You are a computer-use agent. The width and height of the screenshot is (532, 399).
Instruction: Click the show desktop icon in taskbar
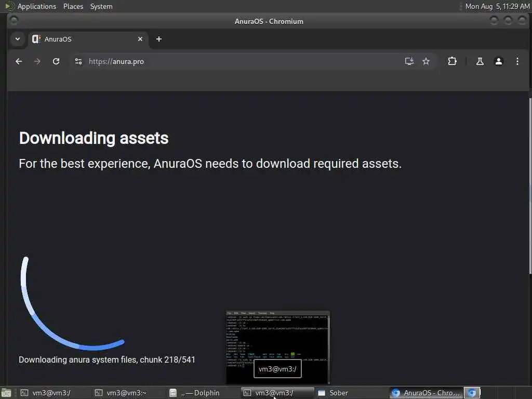pyautogui.click(x=6, y=393)
